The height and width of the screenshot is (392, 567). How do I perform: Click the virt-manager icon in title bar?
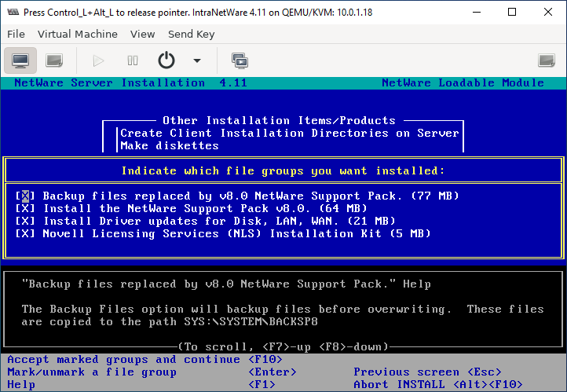(x=13, y=12)
